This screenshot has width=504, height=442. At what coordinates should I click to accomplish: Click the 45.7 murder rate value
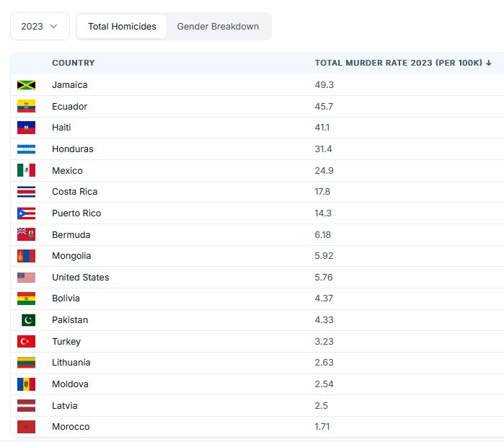(324, 107)
